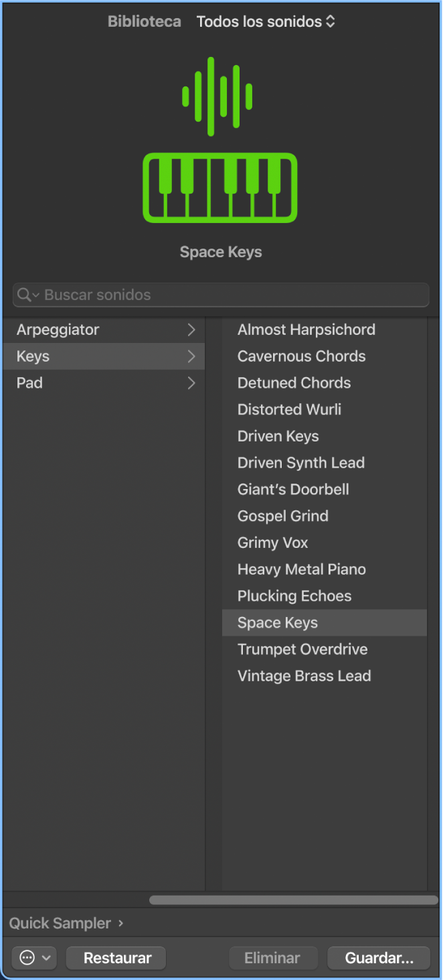443x980 pixels.
Task: Open the ellipsis action menu icon
Action: pyautogui.click(x=27, y=958)
